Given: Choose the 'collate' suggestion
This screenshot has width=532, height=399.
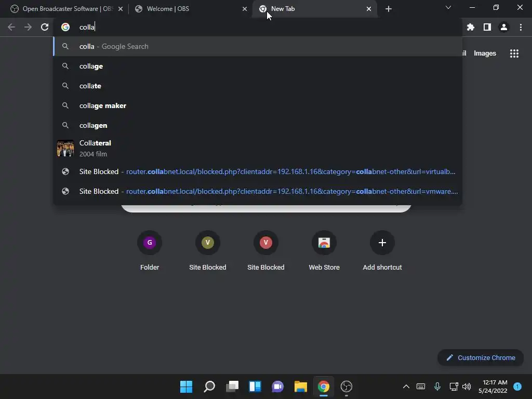Looking at the screenshot, I should pyautogui.click(x=258, y=86).
